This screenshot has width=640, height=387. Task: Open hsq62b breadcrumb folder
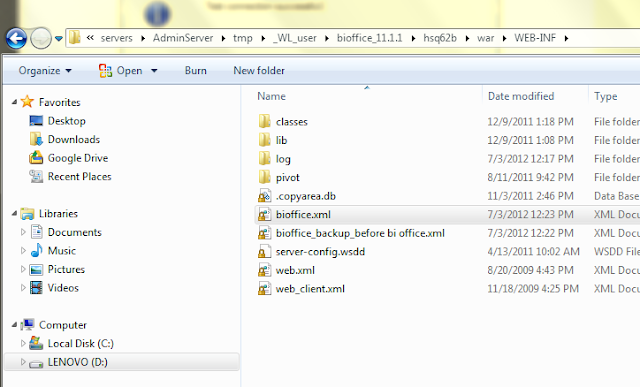(x=440, y=38)
